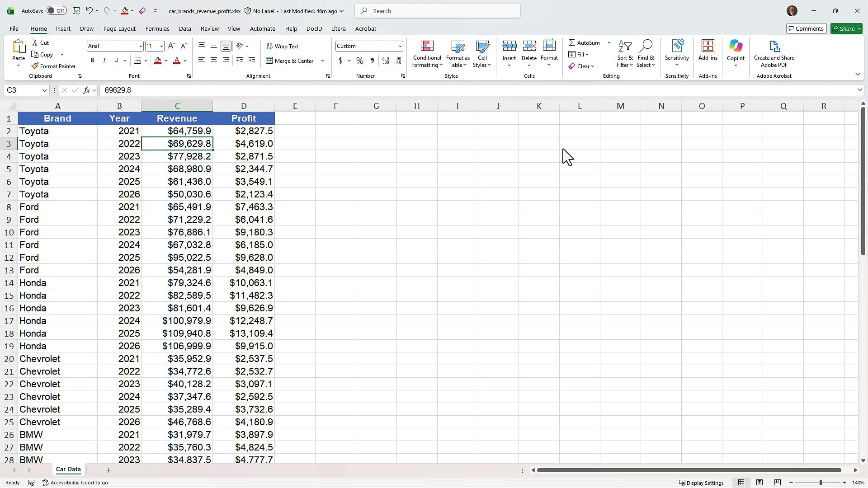Open Find & Select
Viewport: 868px width, 488px height.
646,54
